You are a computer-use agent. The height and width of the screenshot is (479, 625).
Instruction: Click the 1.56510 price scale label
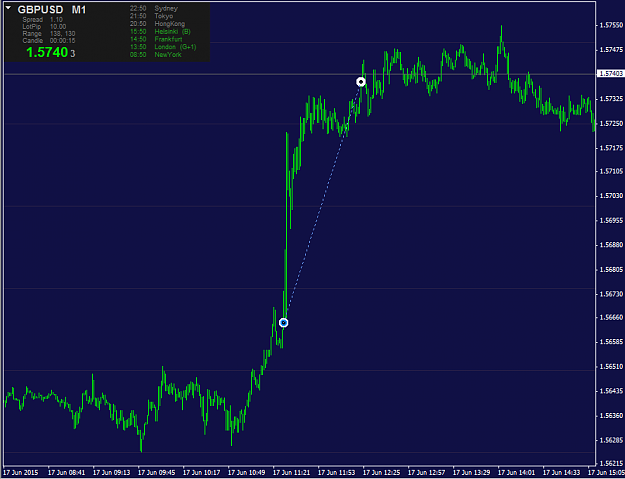[x=611, y=367]
